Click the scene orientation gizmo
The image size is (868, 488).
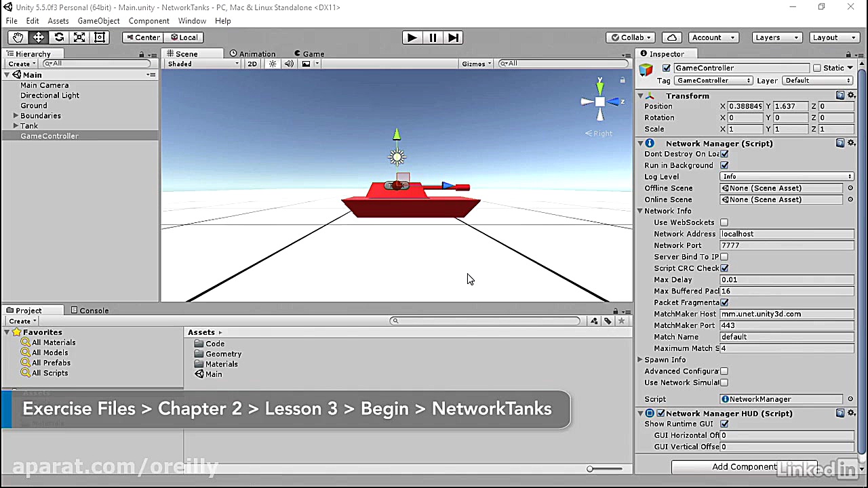[600, 102]
